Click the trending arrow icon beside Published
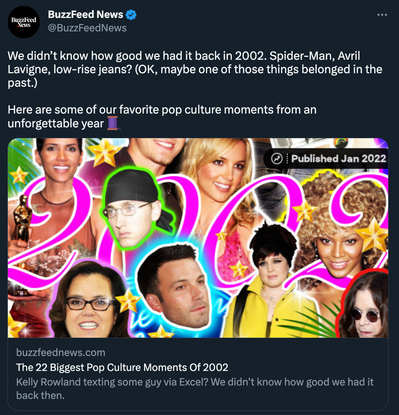This screenshot has width=399, height=415. pyautogui.click(x=276, y=159)
